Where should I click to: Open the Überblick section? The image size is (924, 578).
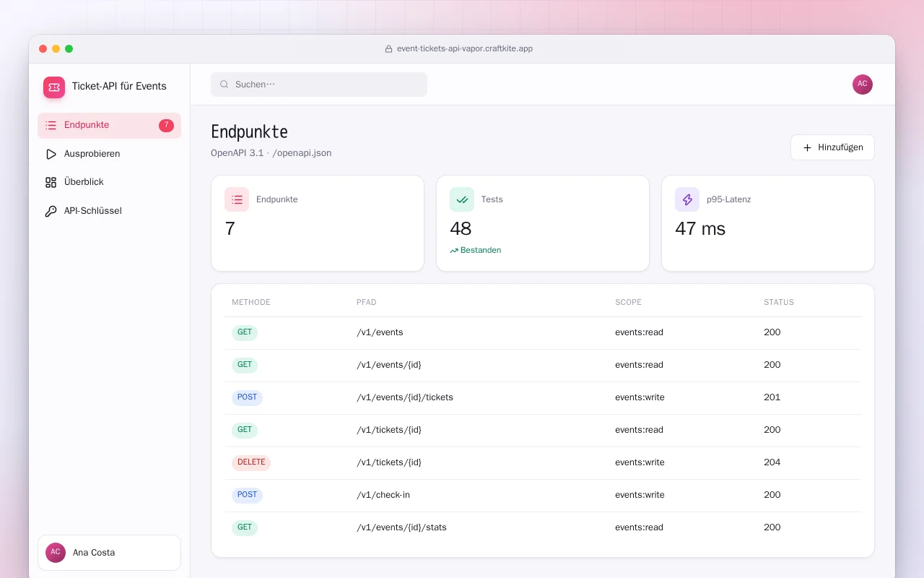109,182
